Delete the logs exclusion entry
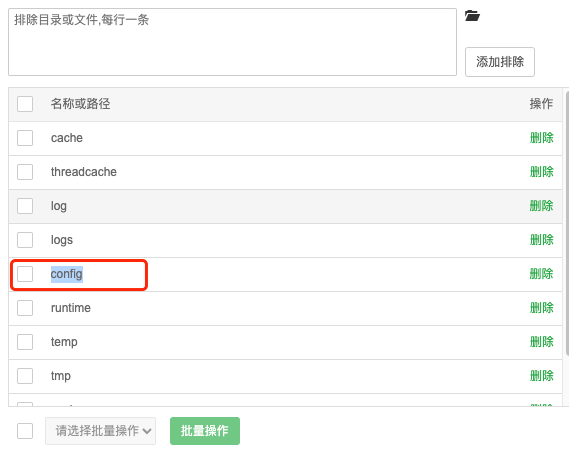Screen dimensions: 569x465 [541, 240]
